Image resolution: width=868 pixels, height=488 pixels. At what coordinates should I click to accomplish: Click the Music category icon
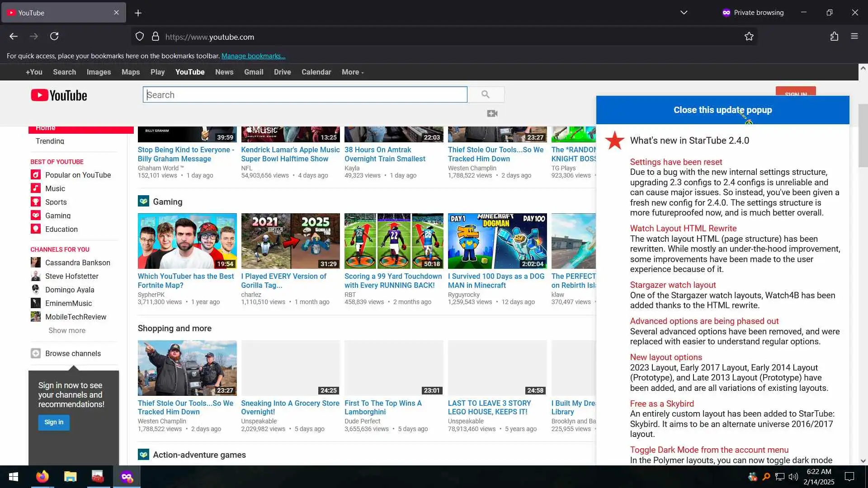[x=36, y=188]
